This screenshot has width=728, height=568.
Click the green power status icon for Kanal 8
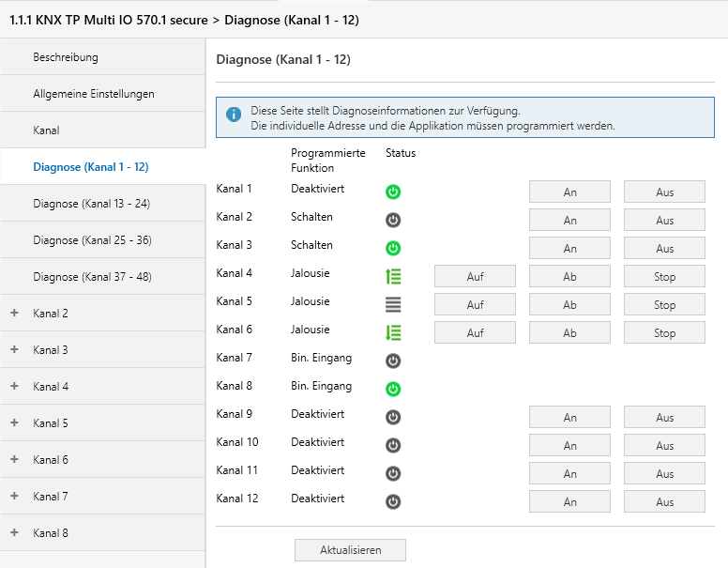tap(393, 389)
